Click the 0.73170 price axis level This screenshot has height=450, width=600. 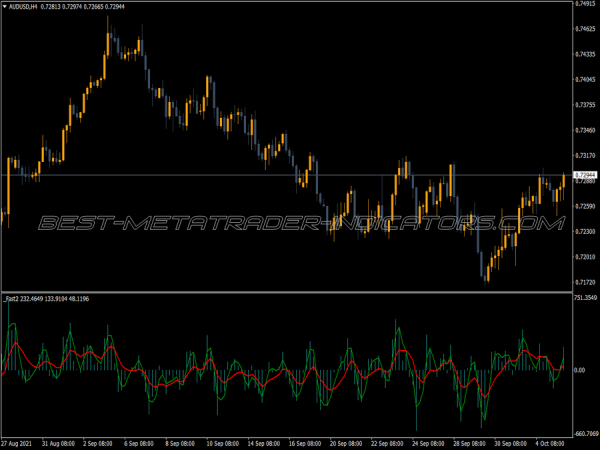pyautogui.click(x=585, y=156)
